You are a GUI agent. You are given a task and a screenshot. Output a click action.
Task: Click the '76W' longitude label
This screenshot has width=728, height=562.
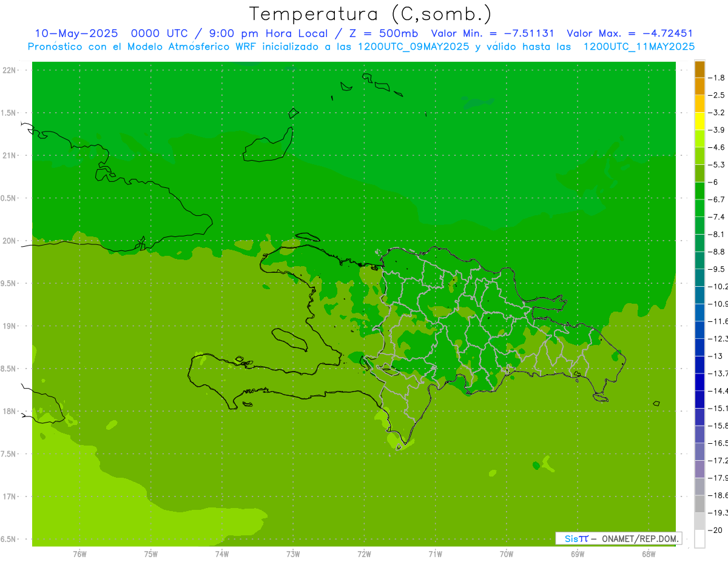79,554
